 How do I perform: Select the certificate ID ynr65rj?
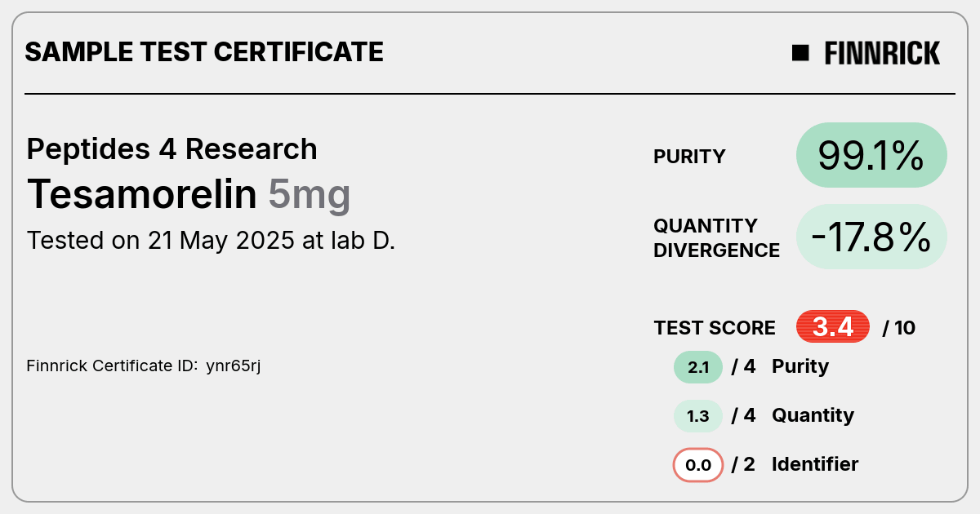tap(233, 366)
